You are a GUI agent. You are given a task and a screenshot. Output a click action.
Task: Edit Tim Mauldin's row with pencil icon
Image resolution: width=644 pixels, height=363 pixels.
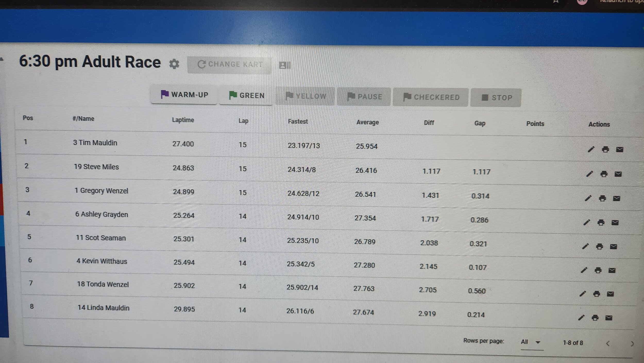pos(591,149)
